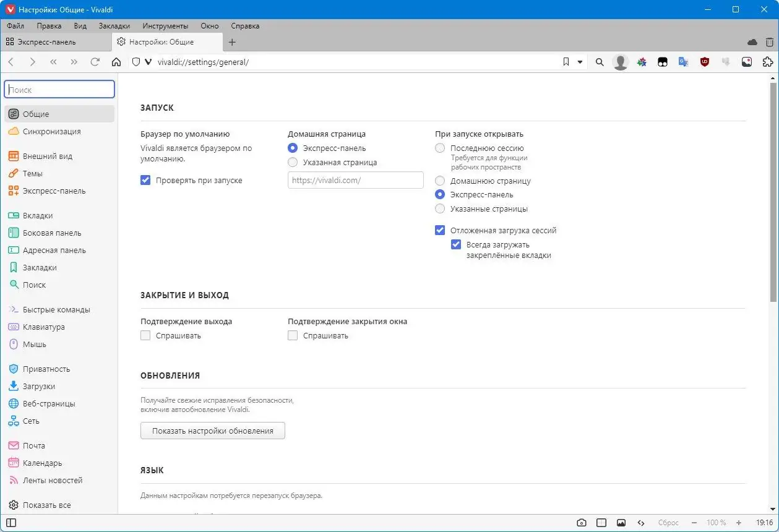Click the sync cloud icon in tab bar
This screenshot has height=532, width=779.
tap(752, 42)
